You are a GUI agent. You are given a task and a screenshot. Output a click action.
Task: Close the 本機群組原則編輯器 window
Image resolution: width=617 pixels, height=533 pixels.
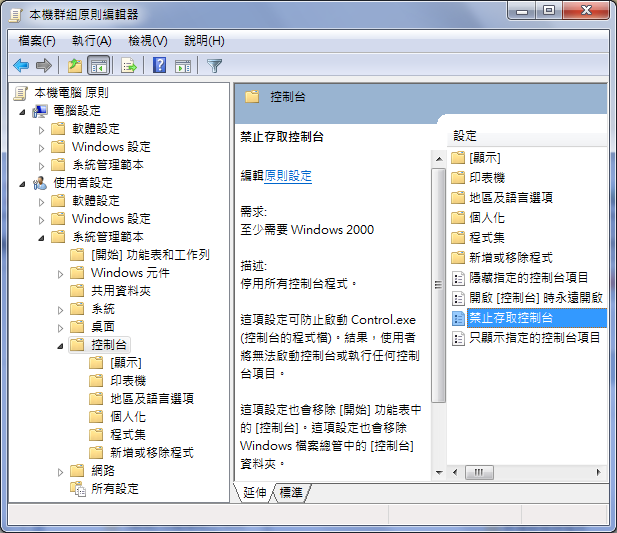[586, 11]
